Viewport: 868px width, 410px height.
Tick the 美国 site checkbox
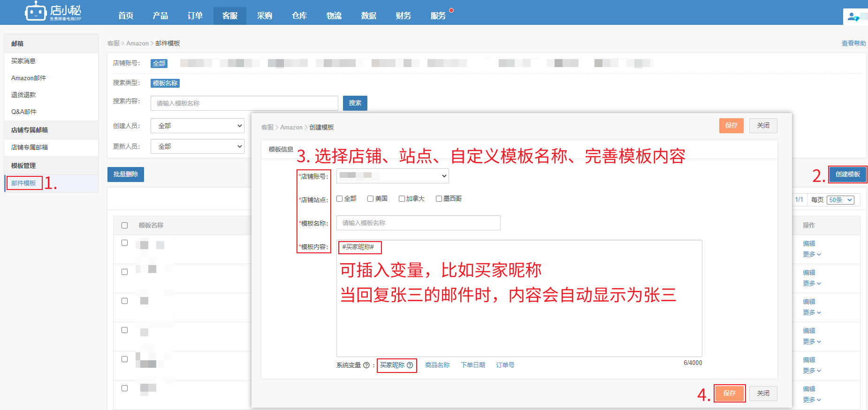tap(370, 199)
